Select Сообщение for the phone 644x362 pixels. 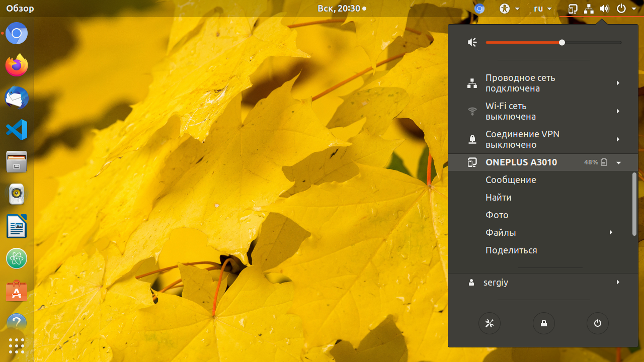point(511,180)
